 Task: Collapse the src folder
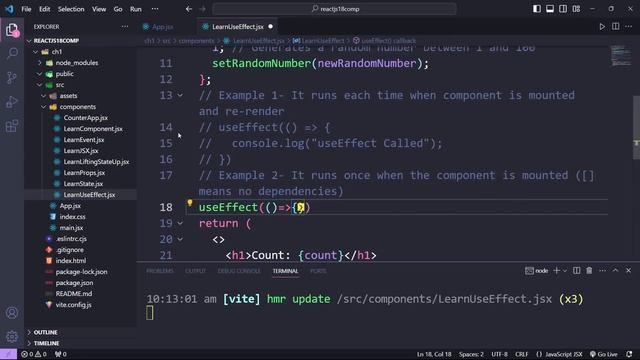(x=40, y=85)
